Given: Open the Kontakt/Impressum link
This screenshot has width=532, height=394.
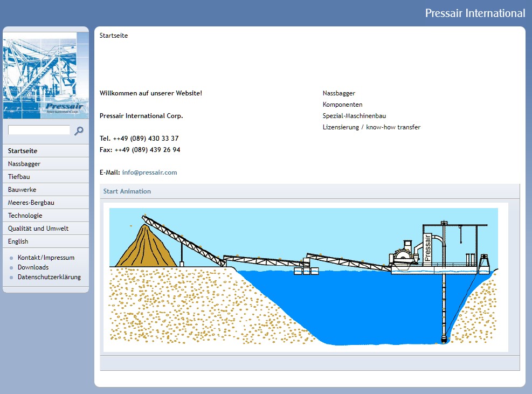Looking at the screenshot, I should (46, 258).
